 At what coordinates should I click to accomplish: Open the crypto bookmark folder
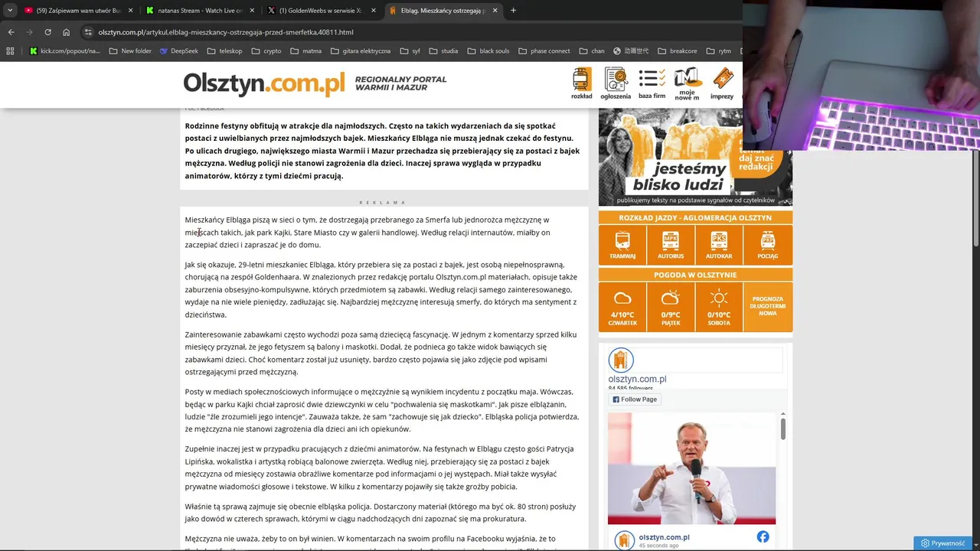(x=266, y=51)
